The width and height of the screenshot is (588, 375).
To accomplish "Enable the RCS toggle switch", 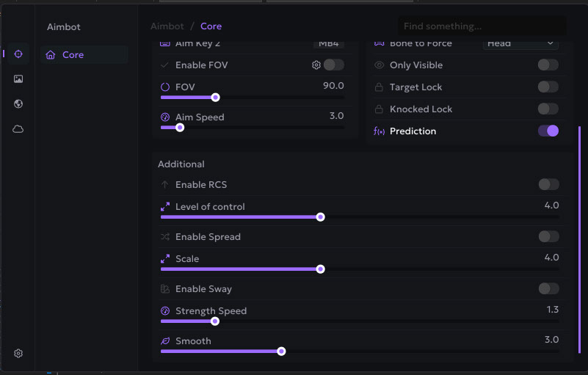I will click(548, 184).
